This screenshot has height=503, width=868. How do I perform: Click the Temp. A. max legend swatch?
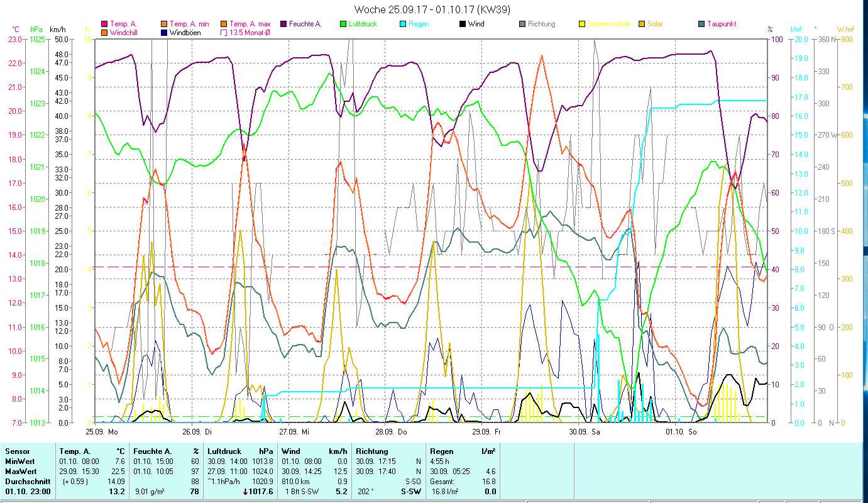(224, 24)
